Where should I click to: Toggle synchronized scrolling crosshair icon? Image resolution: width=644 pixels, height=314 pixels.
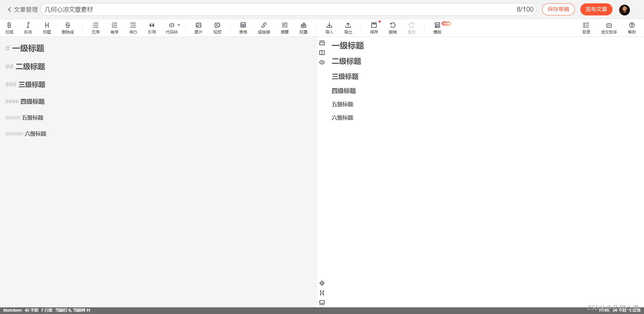(322, 283)
